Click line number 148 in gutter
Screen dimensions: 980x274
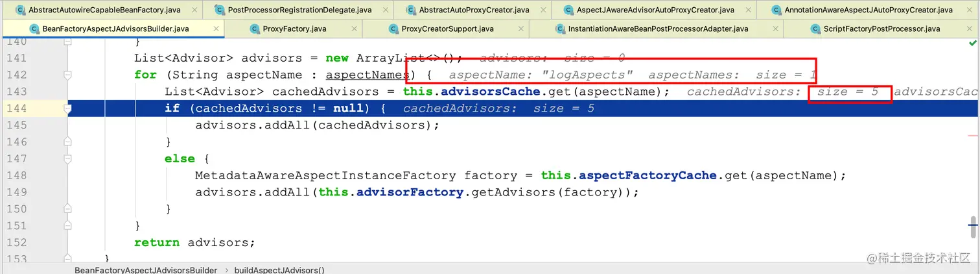16,175
